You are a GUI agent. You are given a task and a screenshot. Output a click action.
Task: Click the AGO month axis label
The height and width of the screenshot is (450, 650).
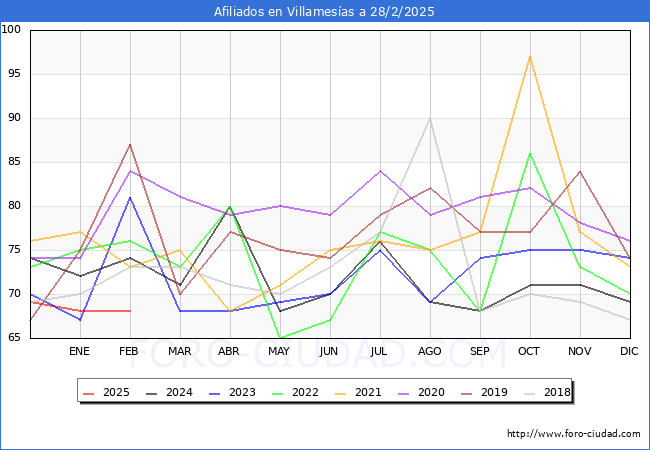(429, 351)
